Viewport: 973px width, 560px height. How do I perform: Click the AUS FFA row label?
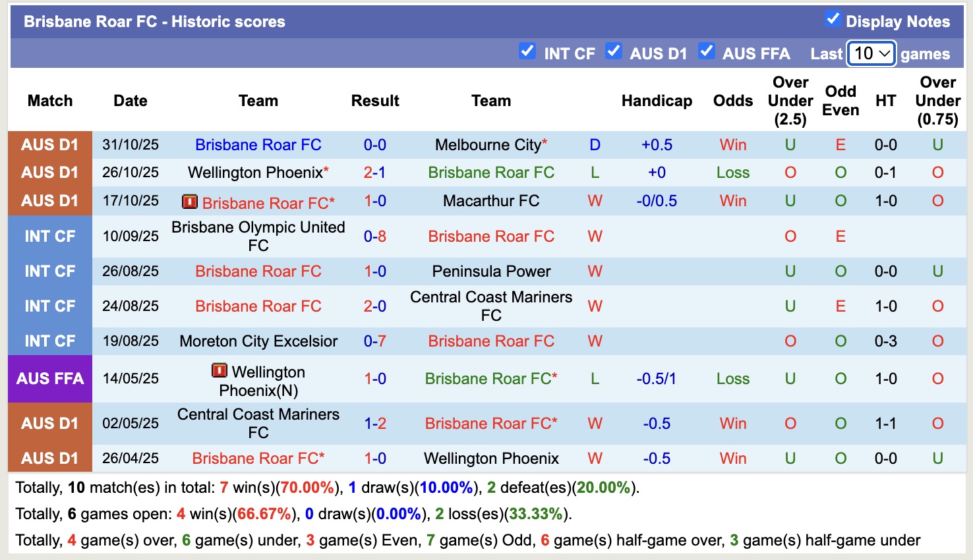(x=49, y=379)
